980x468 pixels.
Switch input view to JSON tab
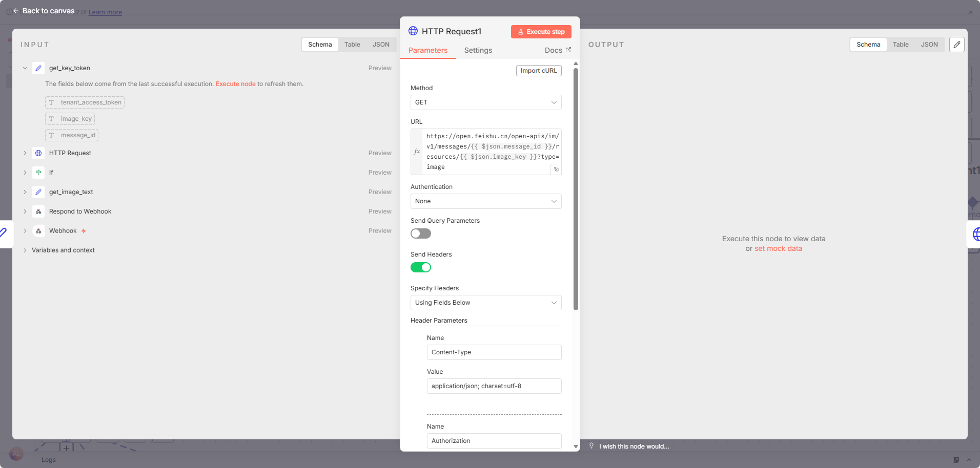381,45
